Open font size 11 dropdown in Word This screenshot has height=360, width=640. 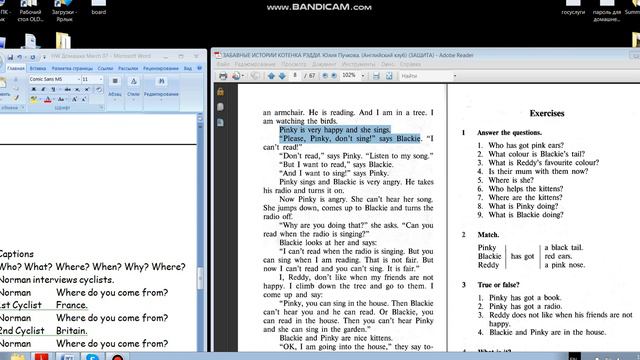(101, 79)
